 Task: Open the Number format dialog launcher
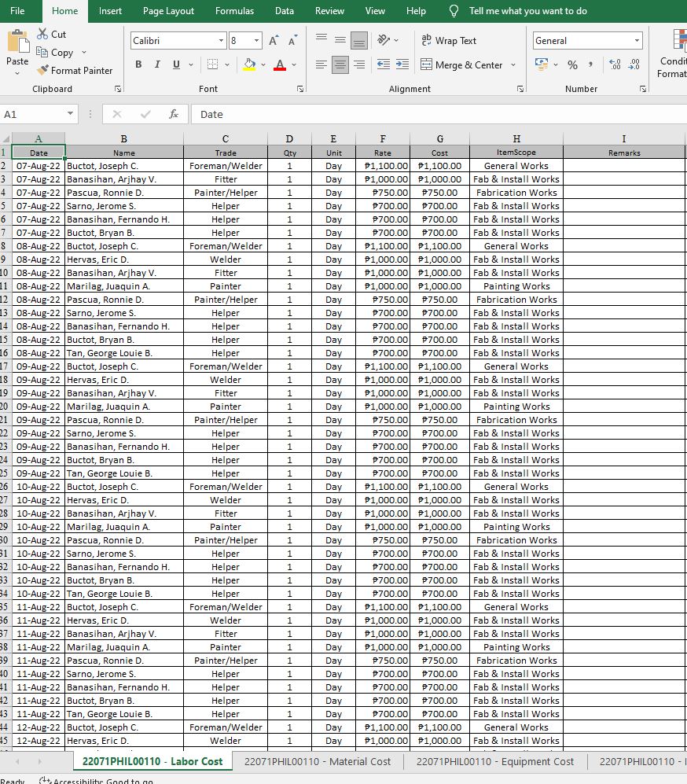click(x=643, y=89)
